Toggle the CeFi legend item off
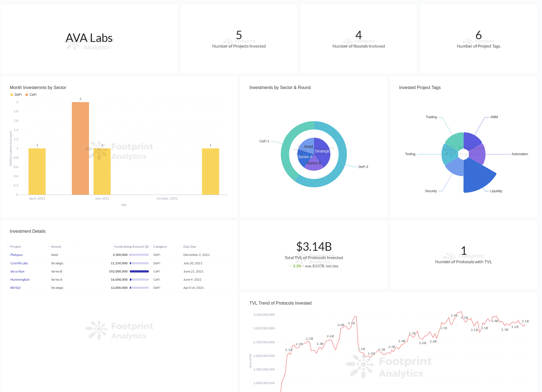This screenshot has height=392, width=542. pyautogui.click(x=33, y=94)
